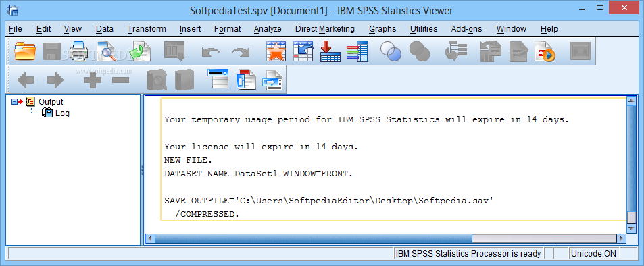Open the Insert menu
This screenshot has width=644, height=266.
(x=190, y=29)
